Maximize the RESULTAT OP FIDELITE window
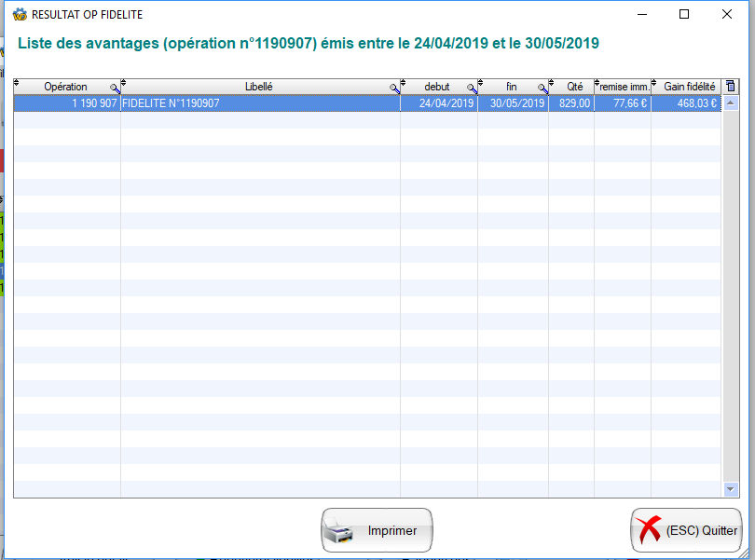 684,15
